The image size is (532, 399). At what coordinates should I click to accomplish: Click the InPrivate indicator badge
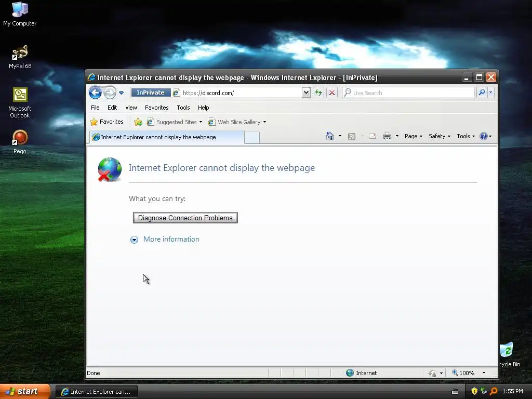[150, 92]
